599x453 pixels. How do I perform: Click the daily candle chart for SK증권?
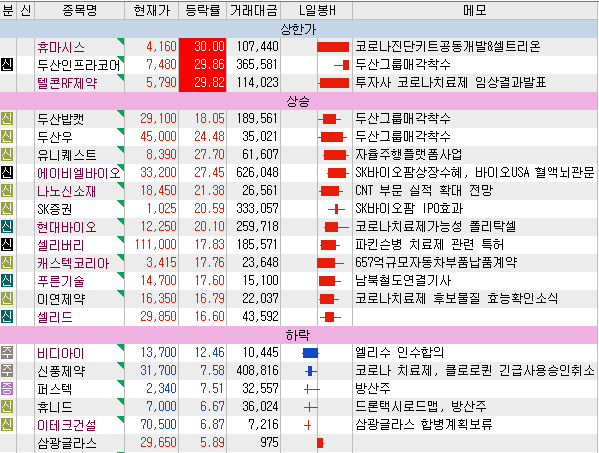(x=336, y=209)
